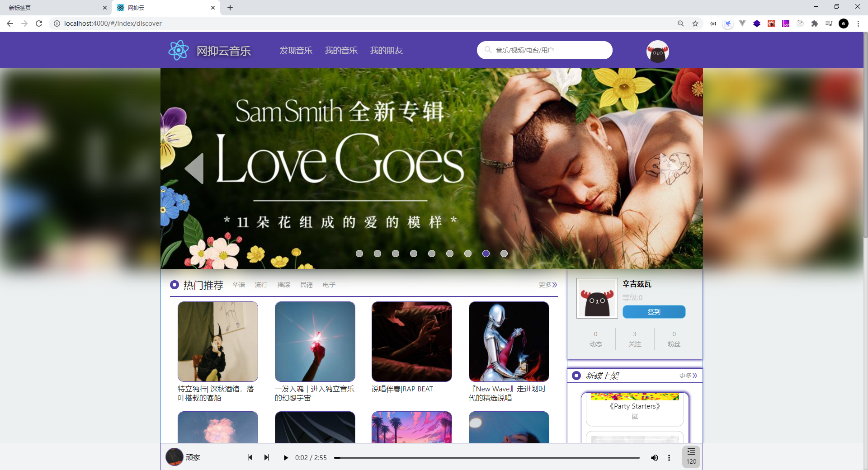Go to previous banner with left arrow
The image size is (868, 470).
tap(194, 169)
